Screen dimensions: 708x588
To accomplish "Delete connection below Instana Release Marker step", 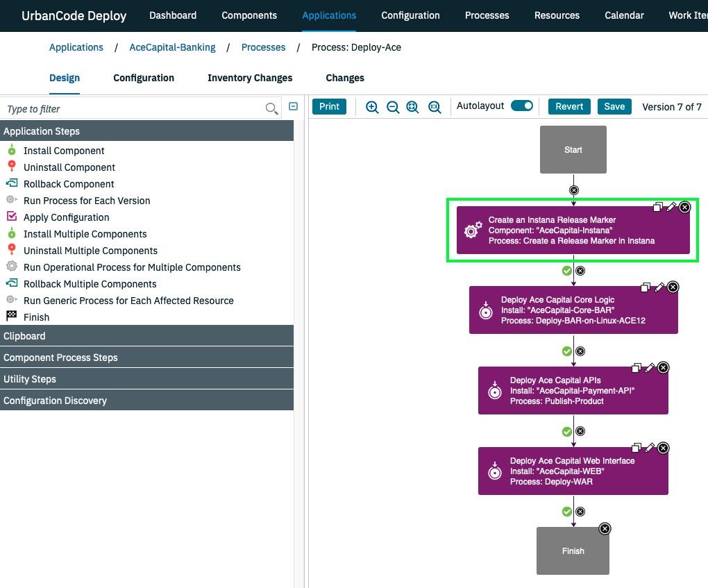I will tap(580, 271).
